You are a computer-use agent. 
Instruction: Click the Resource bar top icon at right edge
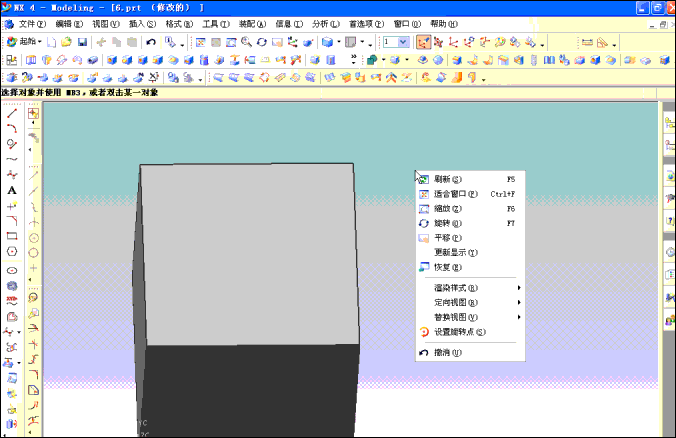tap(670, 122)
